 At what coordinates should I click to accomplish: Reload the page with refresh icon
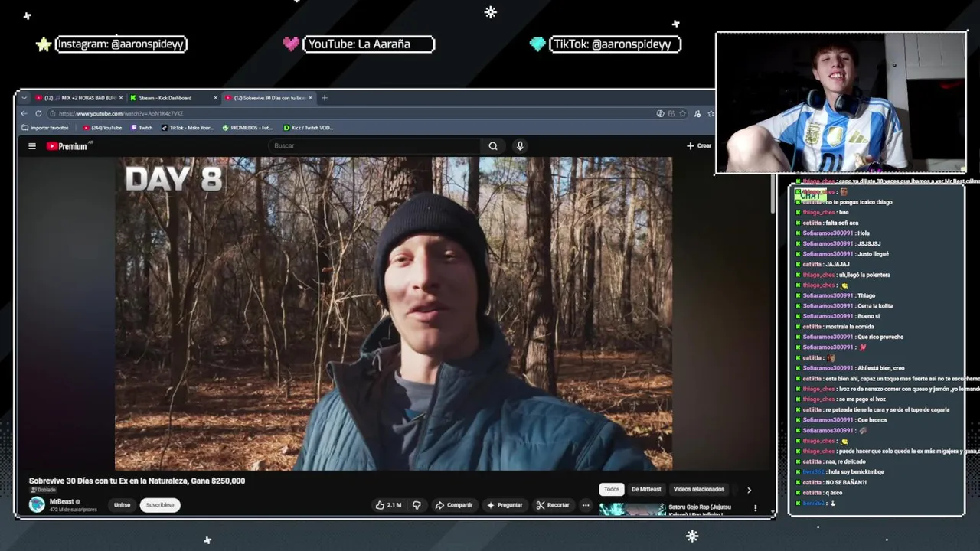click(38, 113)
